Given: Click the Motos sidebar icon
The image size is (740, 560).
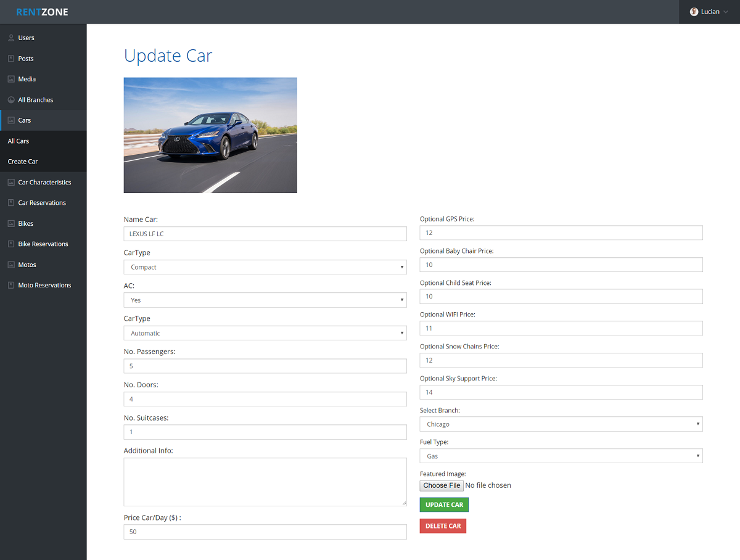Looking at the screenshot, I should [11, 265].
